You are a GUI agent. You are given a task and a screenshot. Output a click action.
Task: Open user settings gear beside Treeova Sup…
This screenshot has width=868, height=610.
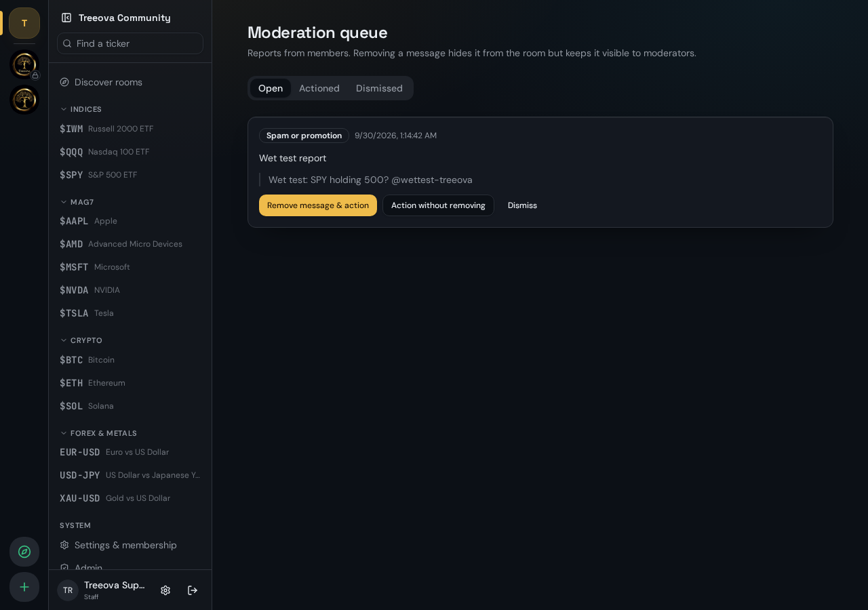pyautogui.click(x=165, y=590)
